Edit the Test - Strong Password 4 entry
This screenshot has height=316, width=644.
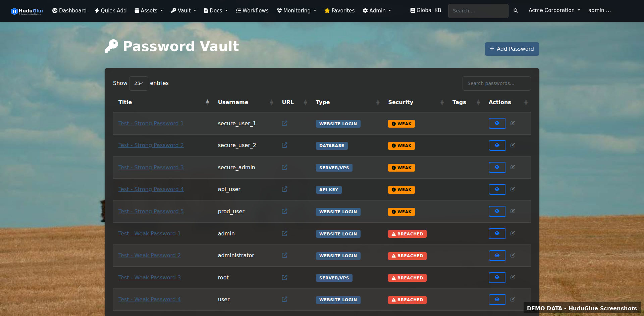coord(513,189)
